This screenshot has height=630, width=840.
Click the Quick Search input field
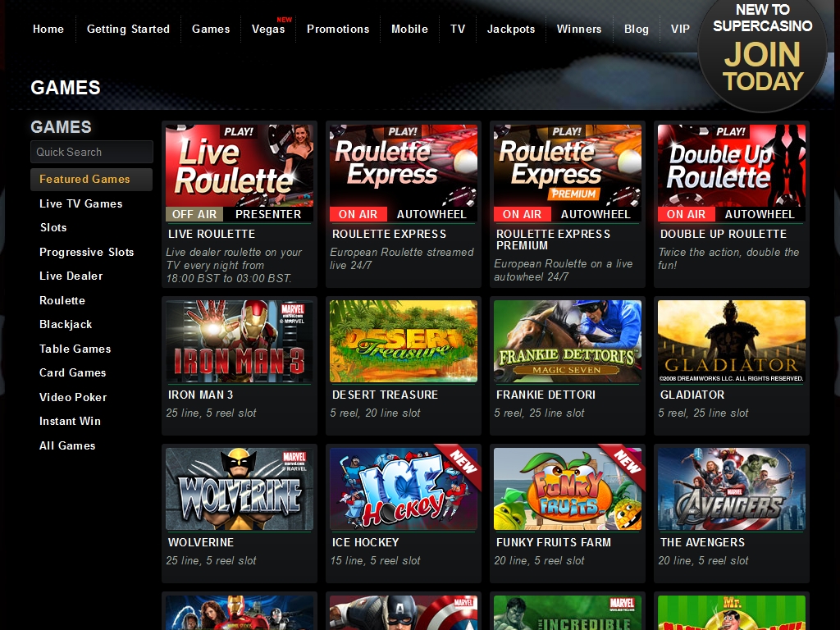click(91, 152)
